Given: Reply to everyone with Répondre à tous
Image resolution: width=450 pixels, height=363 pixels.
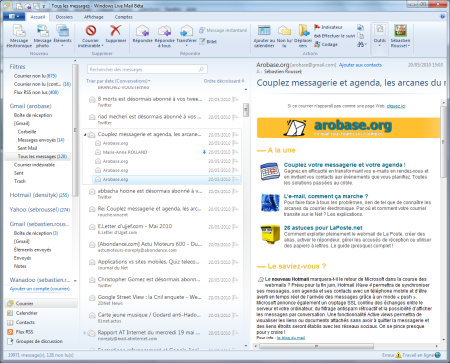Looking at the screenshot, I should 164,36.
